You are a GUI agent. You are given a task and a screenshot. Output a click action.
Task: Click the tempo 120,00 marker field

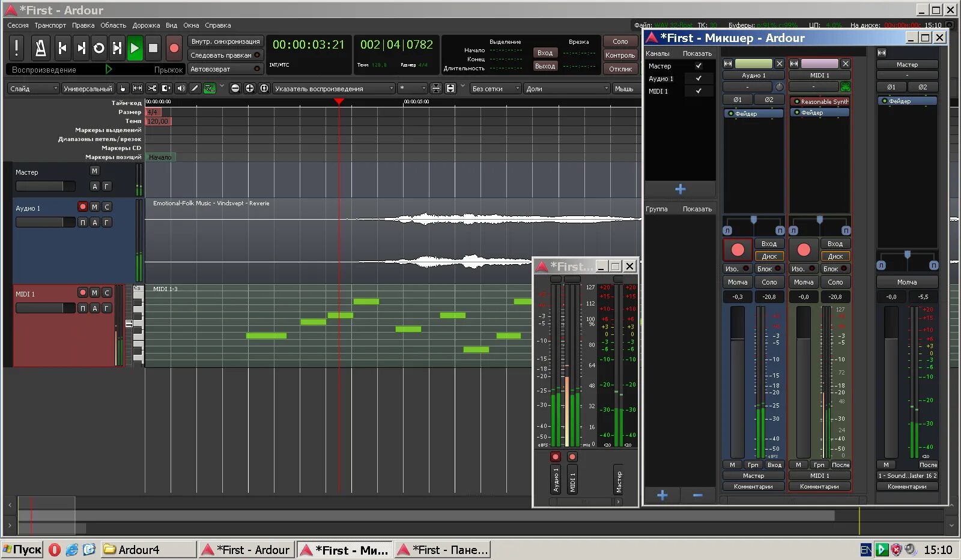158,121
